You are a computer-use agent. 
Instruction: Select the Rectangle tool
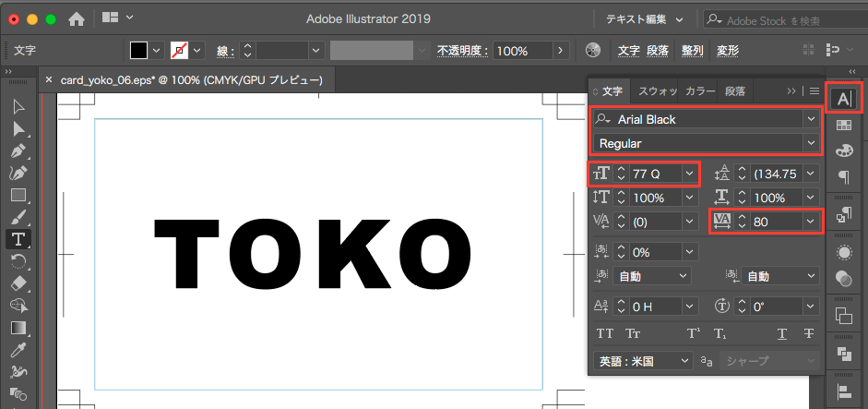[x=18, y=195]
